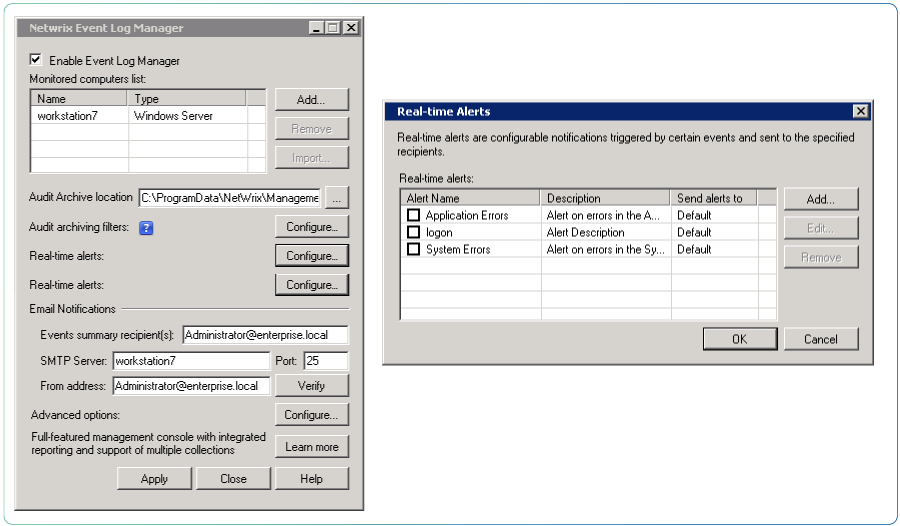Disable the Enable Event Log Manager checkbox
Image resolution: width=900 pixels, height=526 pixels.
pos(37,60)
